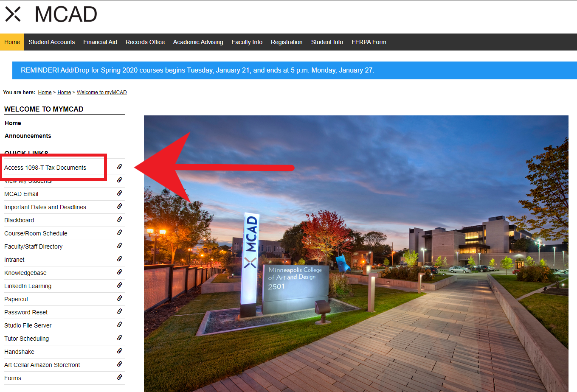This screenshot has height=392, width=577.
Task: Open the Handshake quick link
Action: 19,352
